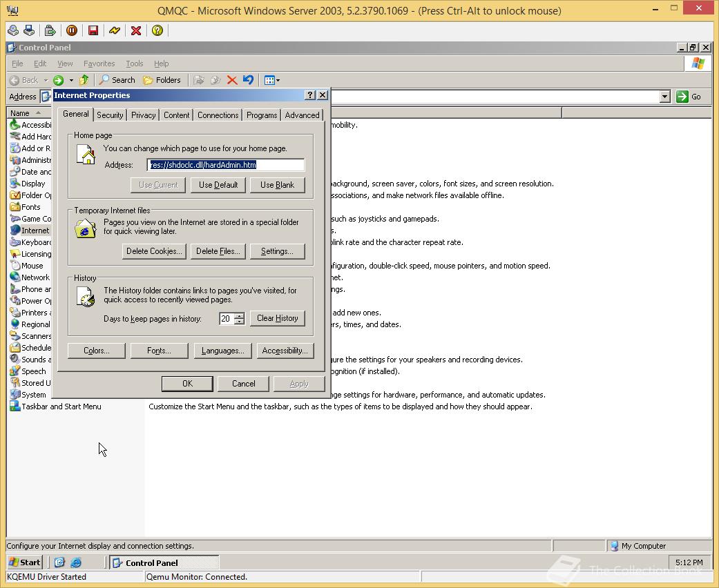
Task: Click the pause VM button
Action: [72, 30]
